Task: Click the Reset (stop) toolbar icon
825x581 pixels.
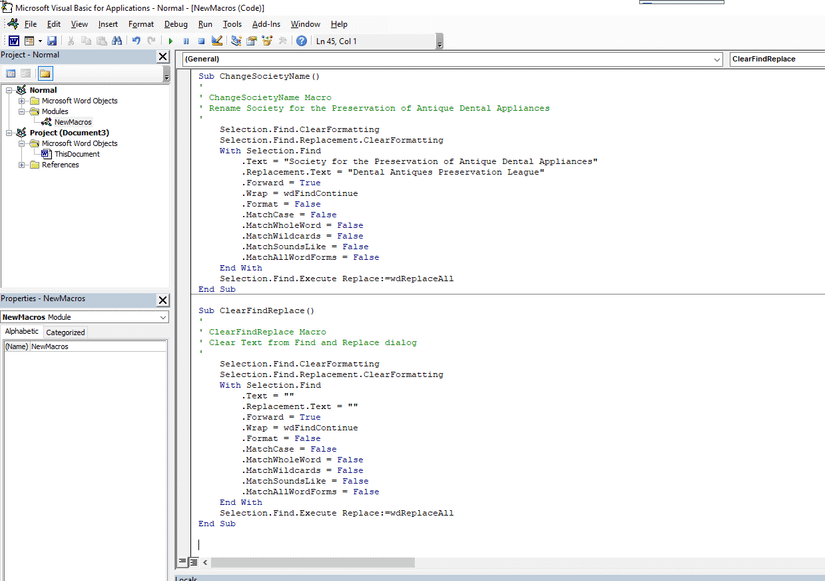Action: click(x=201, y=41)
